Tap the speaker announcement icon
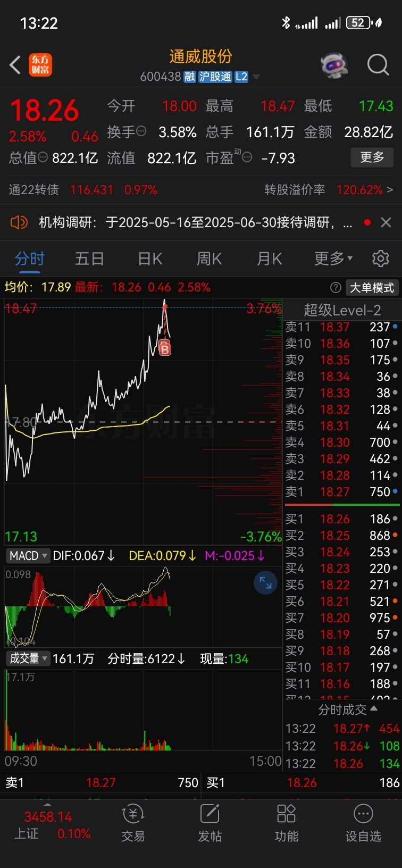 [x=19, y=222]
